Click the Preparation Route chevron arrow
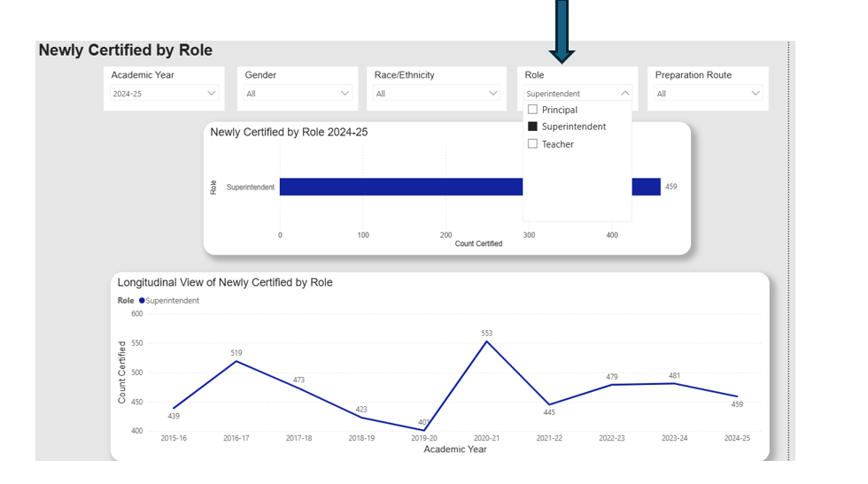The image size is (868, 484). point(756,93)
